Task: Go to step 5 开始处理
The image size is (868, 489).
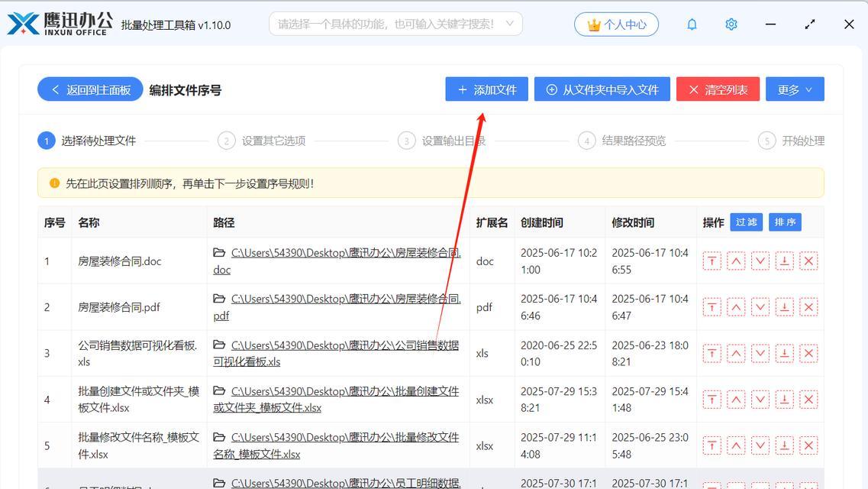Action: click(791, 141)
